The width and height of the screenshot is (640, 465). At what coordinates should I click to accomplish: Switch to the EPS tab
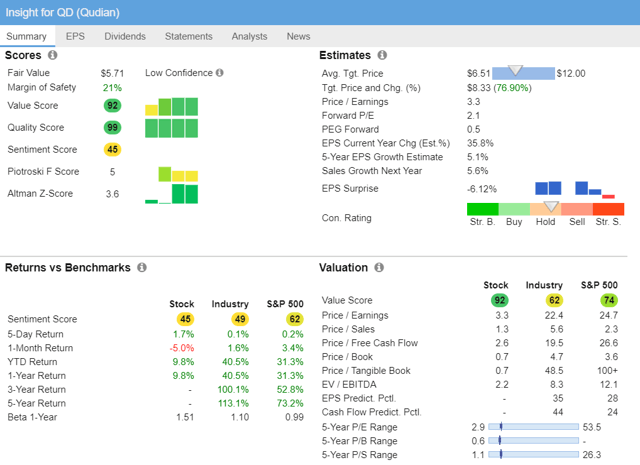point(76,36)
